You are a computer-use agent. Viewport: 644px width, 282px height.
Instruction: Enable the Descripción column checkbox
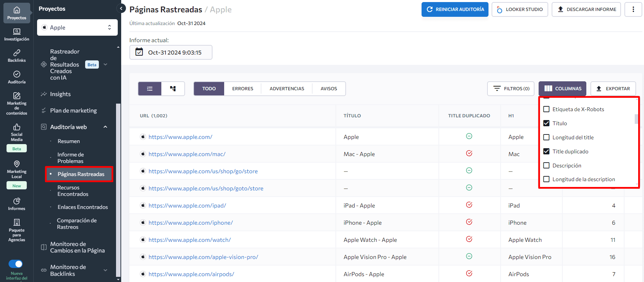tap(547, 165)
